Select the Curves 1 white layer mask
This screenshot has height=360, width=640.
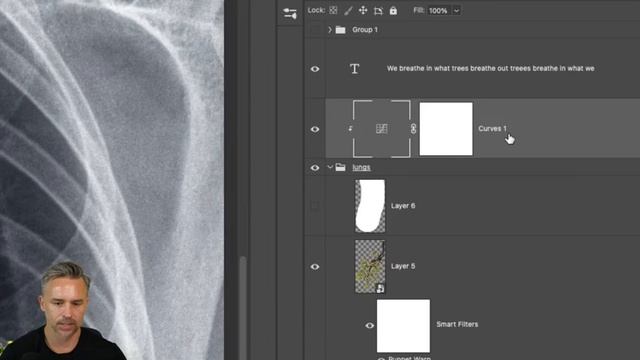[446, 129]
